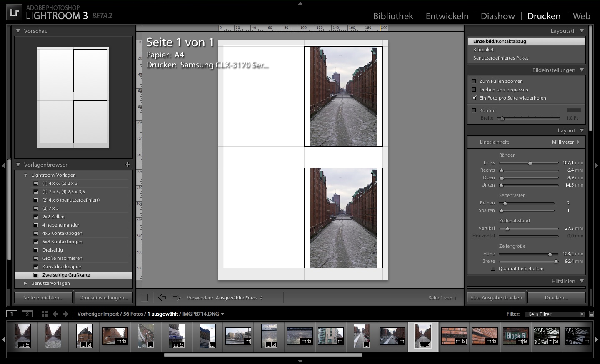This screenshot has height=364, width=600.
Task: Open the 'Kein Filter' dropdown
Action: tap(554, 314)
